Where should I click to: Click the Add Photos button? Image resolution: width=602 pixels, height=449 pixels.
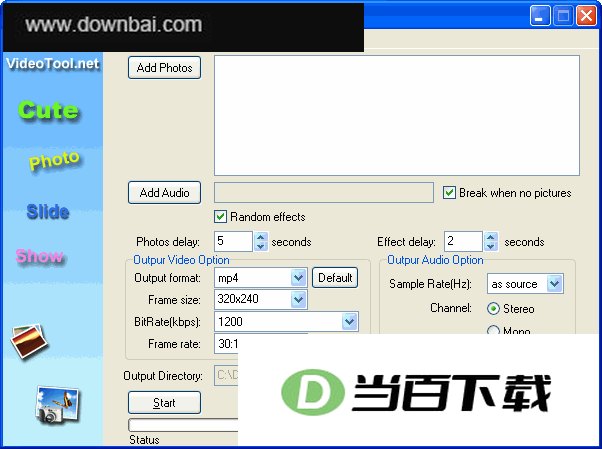(164, 68)
